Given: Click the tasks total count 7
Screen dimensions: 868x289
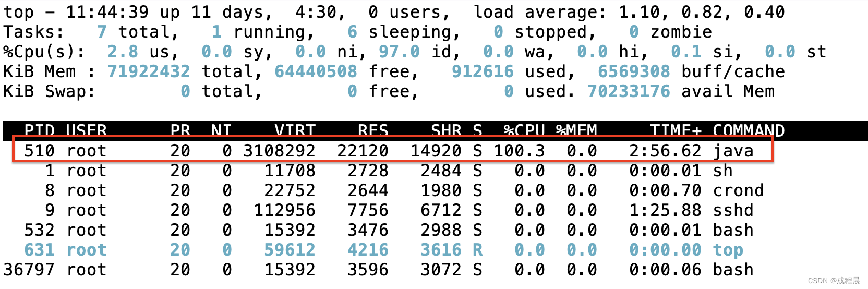Looking at the screenshot, I should tap(102, 32).
